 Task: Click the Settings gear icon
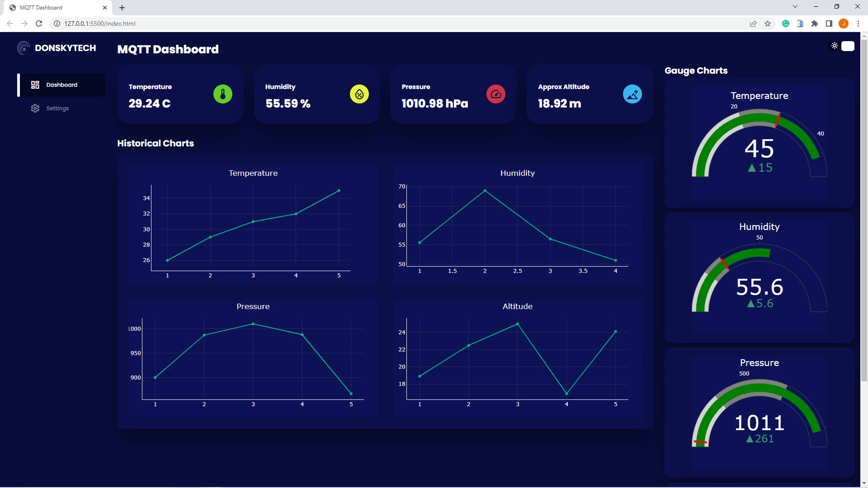click(34, 108)
